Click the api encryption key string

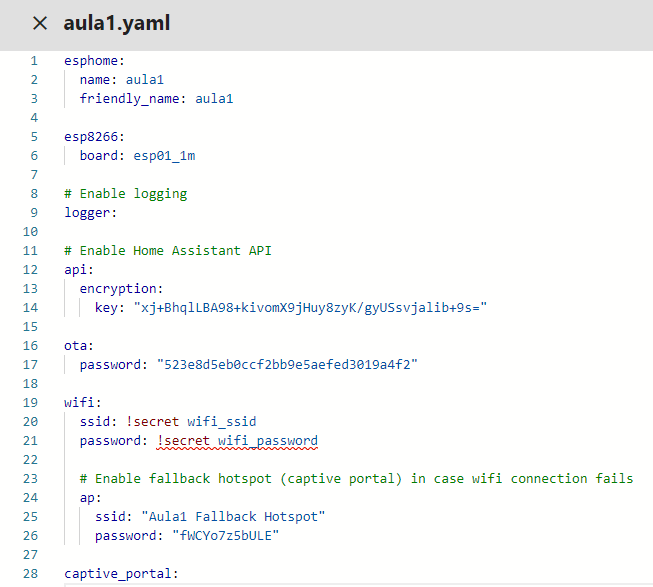(310, 308)
